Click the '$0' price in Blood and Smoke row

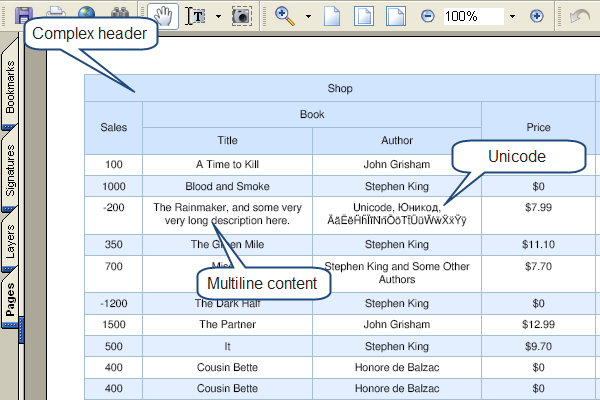[x=538, y=186]
